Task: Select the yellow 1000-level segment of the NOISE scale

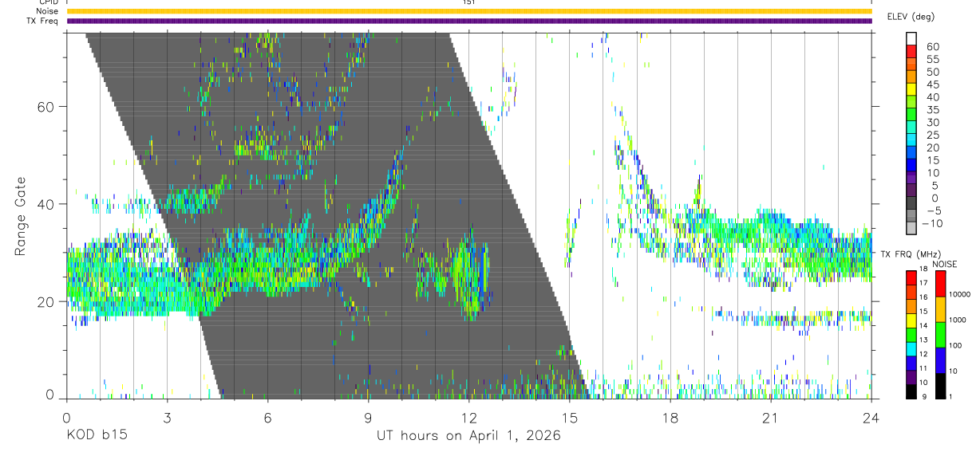Action: (941, 309)
